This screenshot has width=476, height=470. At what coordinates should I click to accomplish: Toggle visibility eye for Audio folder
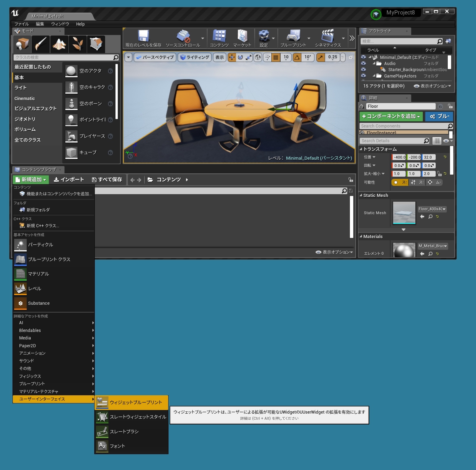click(x=363, y=63)
